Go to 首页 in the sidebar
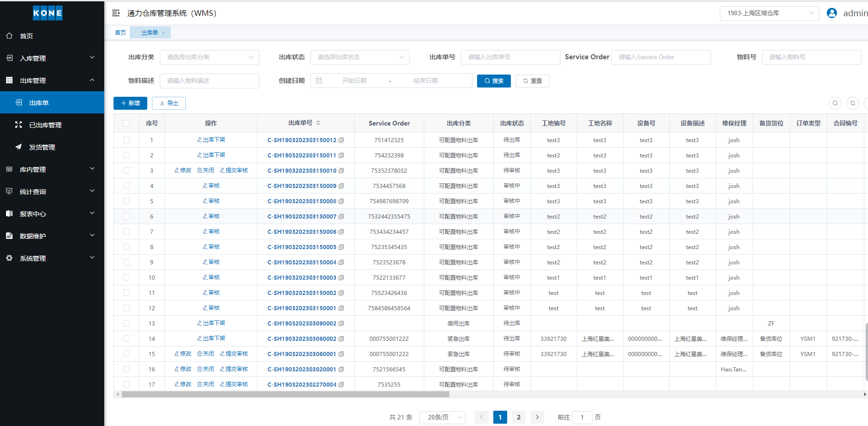Screen dimensions: 868x426 click(x=52, y=36)
